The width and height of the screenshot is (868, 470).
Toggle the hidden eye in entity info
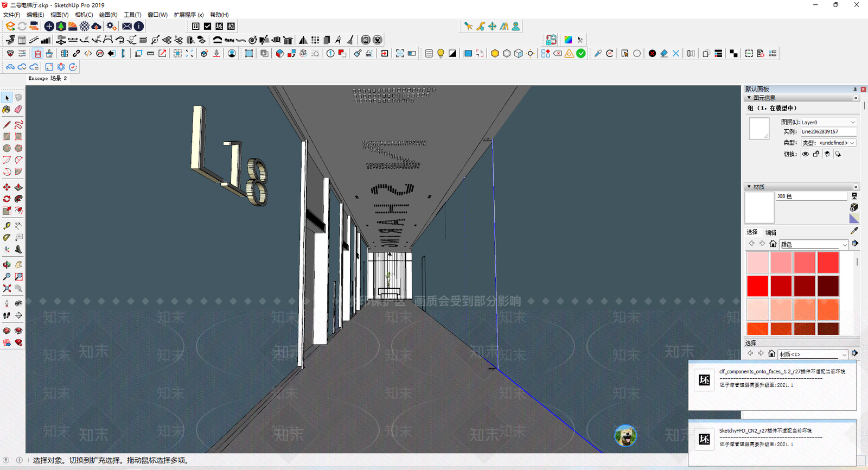tap(805, 154)
